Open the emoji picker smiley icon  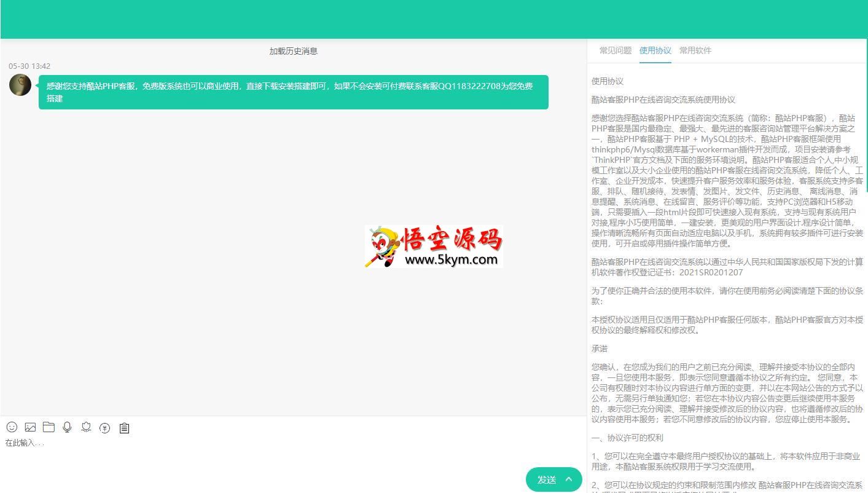tap(12, 427)
